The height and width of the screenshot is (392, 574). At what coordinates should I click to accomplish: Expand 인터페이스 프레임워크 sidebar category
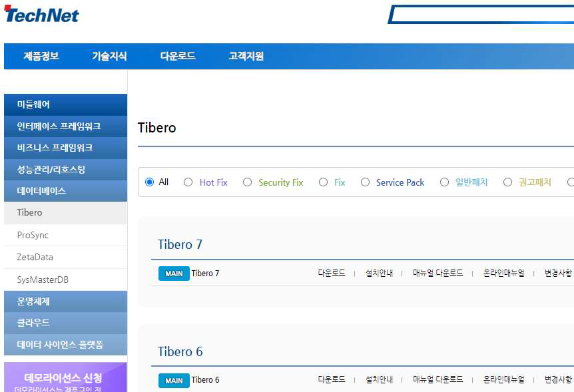point(65,126)
